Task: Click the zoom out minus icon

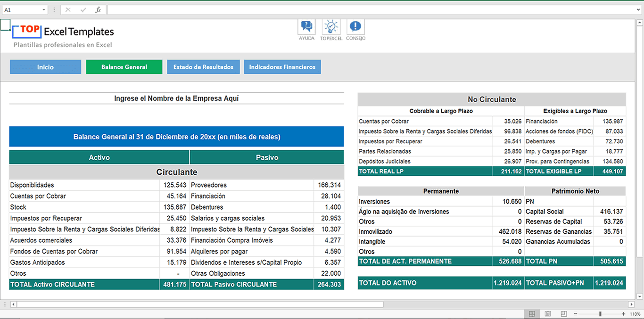Action: [576, 314]
